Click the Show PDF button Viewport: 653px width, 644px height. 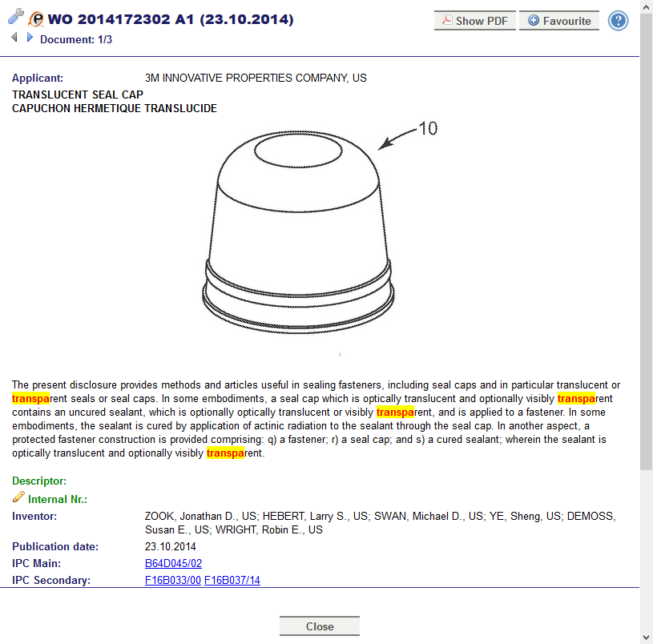(475, 20)
